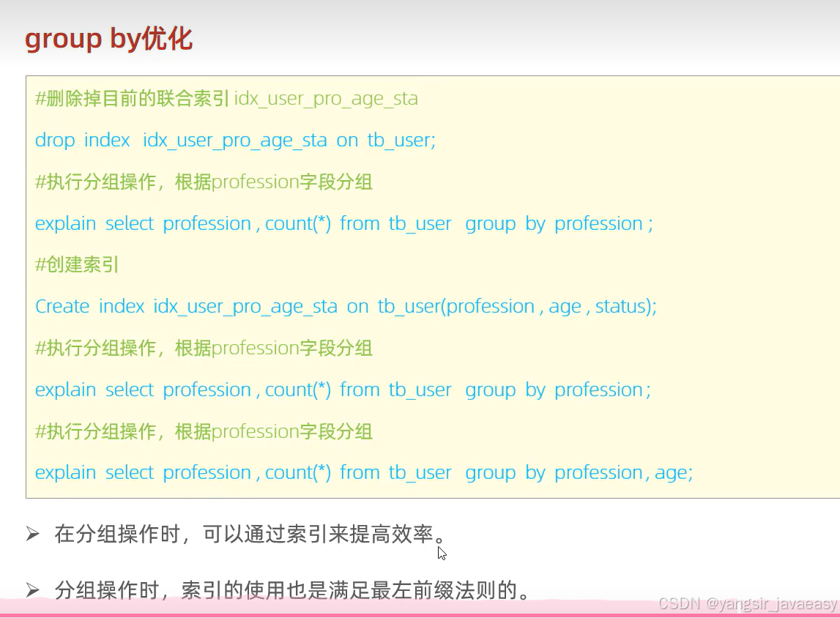
Task: Click bullet text '在分组操作时，可以通过索引来提高效率。'
Action: (x=250, y=534)
